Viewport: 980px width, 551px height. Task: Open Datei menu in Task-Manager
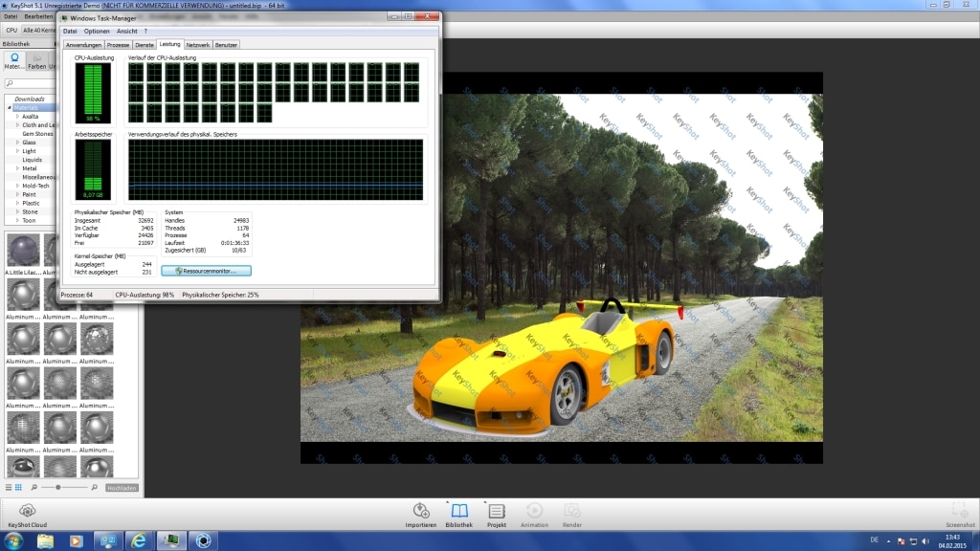(70, 32)
